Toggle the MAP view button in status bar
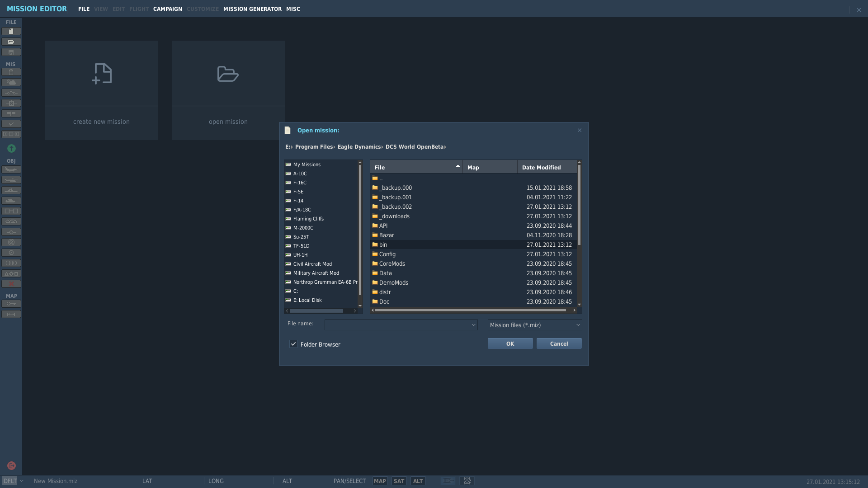The image size is (868, 488). click(380, 481)
